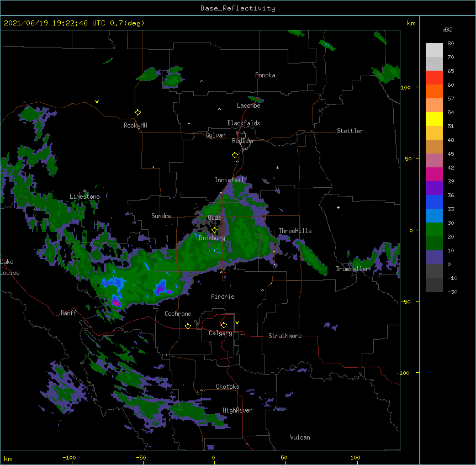Click the Airdrie label

point(223,297)
